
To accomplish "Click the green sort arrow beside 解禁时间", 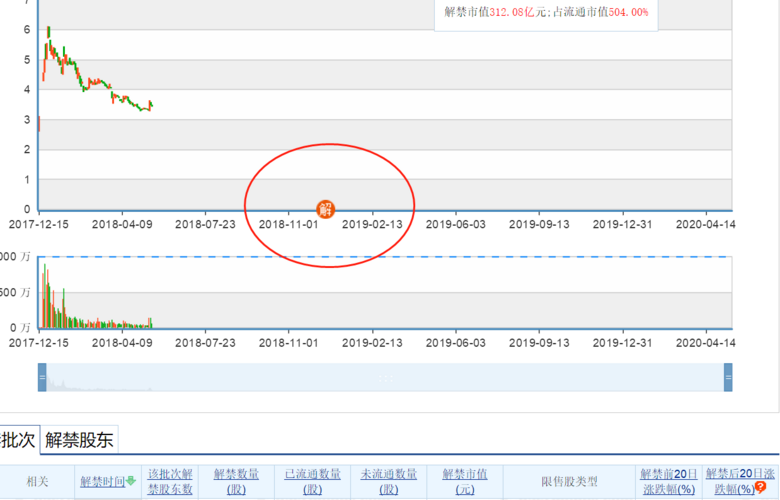I will tap(131, 481).
